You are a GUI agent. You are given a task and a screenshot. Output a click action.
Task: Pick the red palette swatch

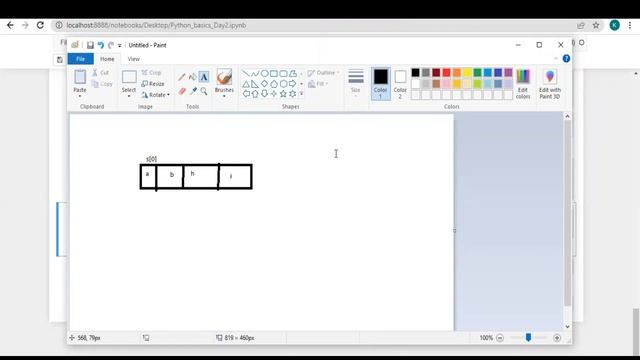click(447, 73)
